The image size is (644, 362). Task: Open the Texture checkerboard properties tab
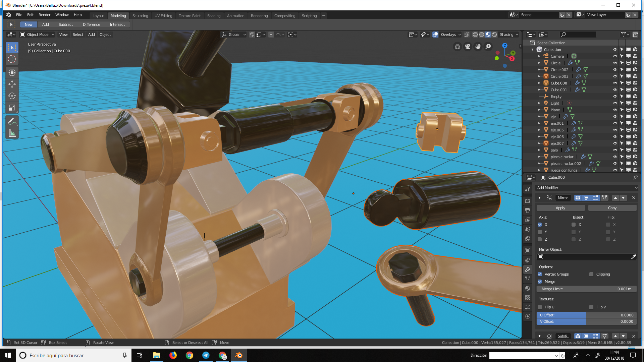tap(528, 298)
